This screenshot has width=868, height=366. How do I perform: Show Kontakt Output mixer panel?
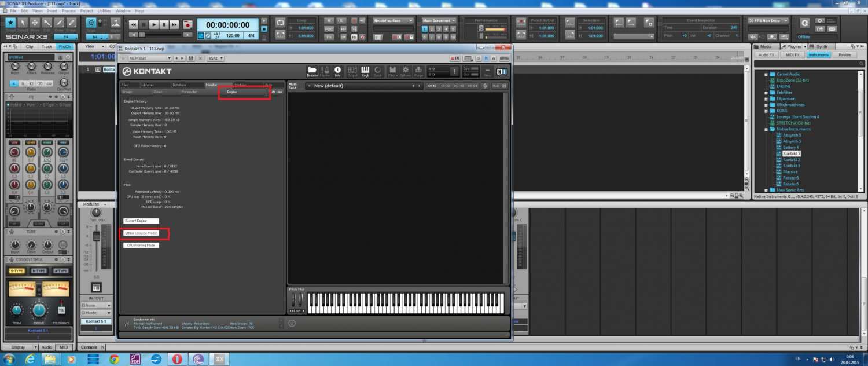(x=352, y=71)
